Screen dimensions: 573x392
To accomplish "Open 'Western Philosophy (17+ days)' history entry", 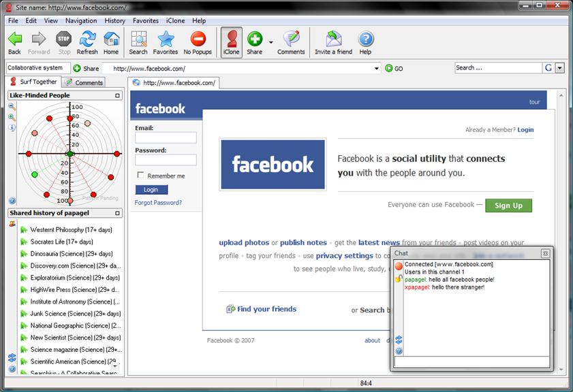I will 66,230.
